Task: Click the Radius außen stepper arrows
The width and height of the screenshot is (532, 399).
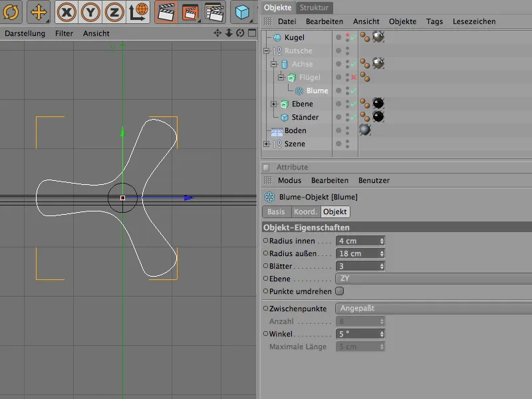Action: 382,253
